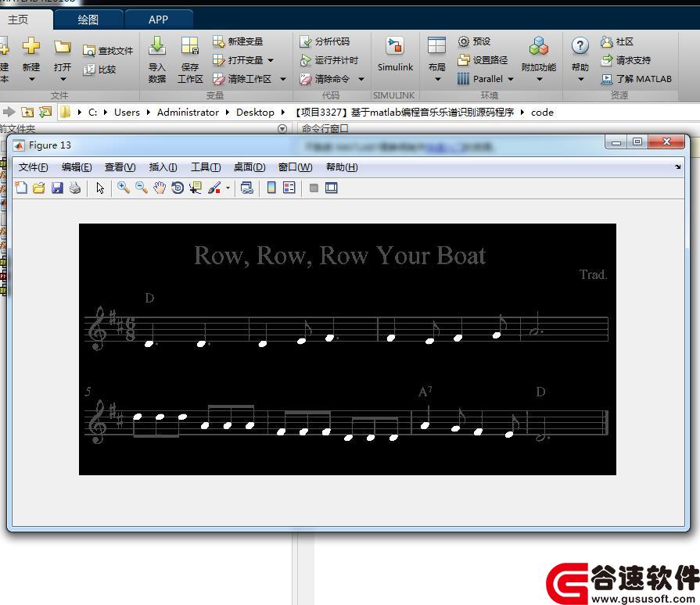
Task: Click 请求支持 (Request Support)
Action: point(626,60)
